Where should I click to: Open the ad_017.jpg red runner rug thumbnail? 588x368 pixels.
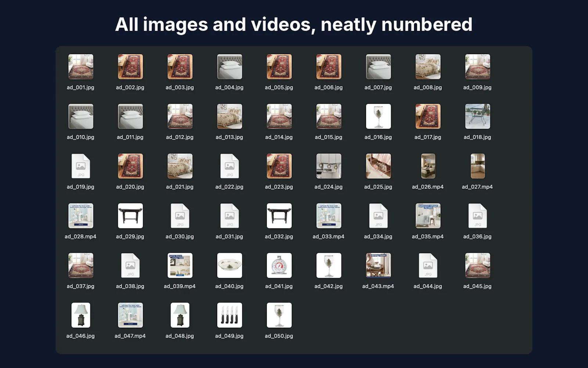[428, 116]
